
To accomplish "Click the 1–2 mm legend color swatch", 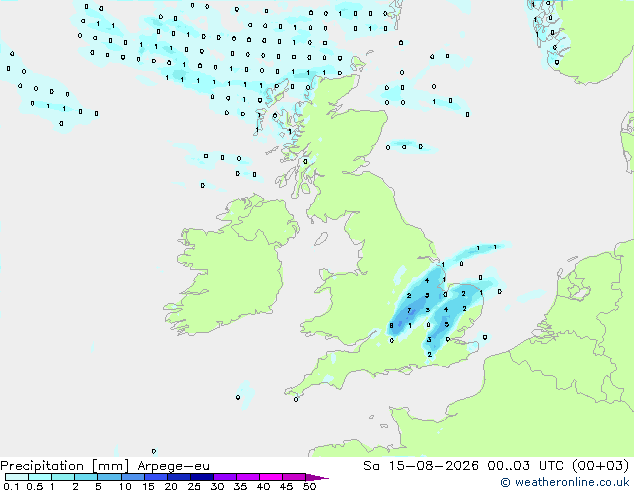I will click(63, 477).
